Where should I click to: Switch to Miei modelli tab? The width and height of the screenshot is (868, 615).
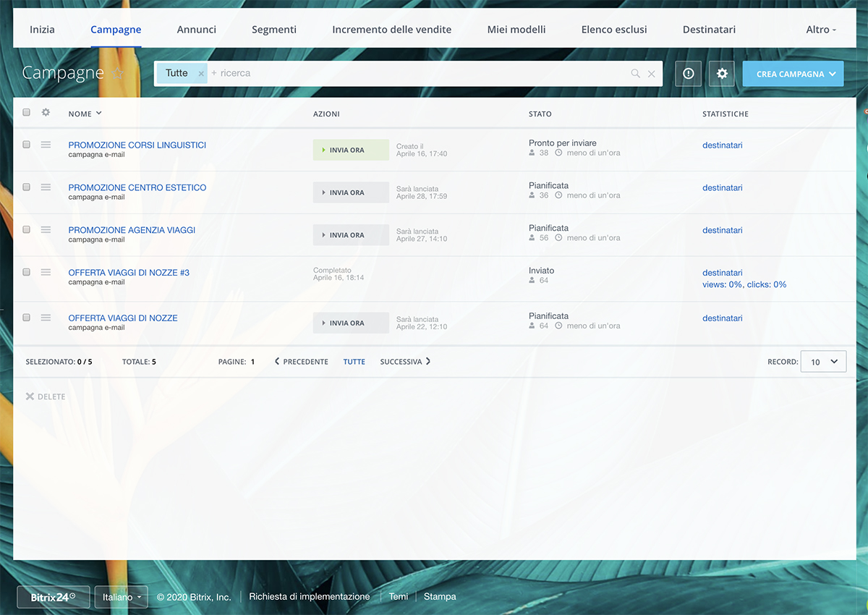tap(516, 30)
